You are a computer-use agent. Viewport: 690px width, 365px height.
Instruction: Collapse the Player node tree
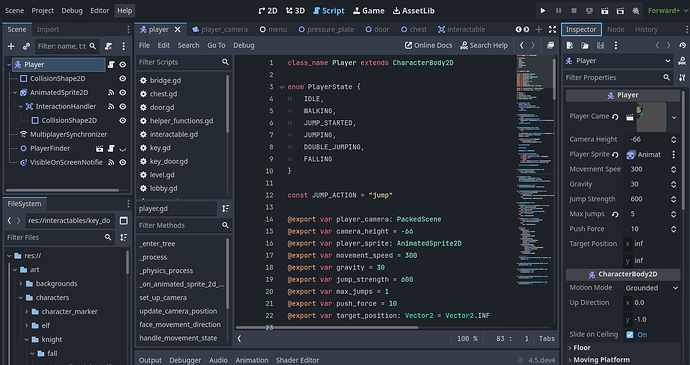click(9, 64)
